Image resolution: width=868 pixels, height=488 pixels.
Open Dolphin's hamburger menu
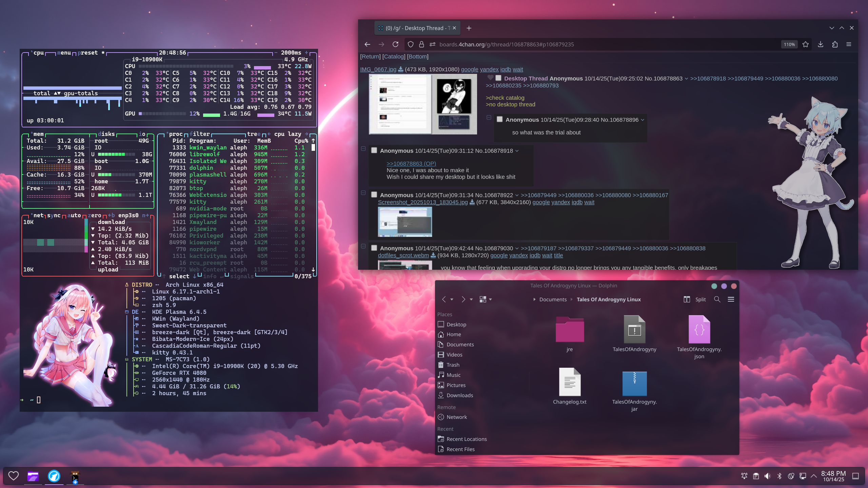(731, 299)
